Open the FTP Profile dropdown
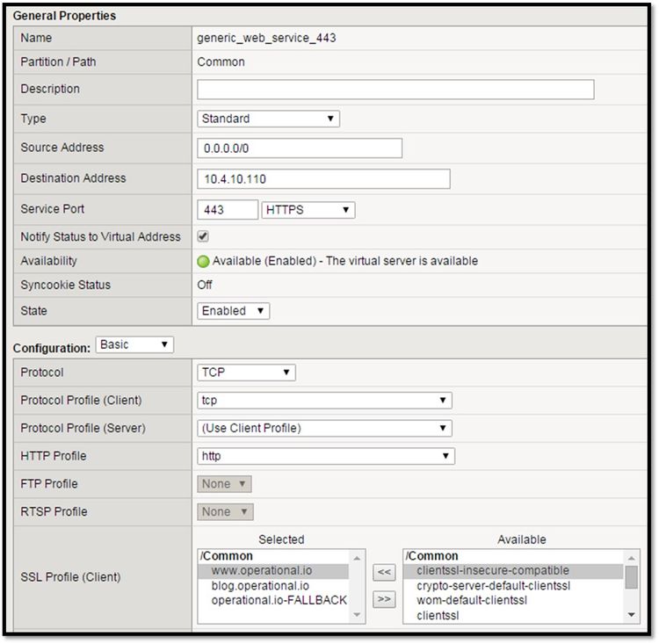The width and height of the screenshot is (659, 644). pos(224,484)
